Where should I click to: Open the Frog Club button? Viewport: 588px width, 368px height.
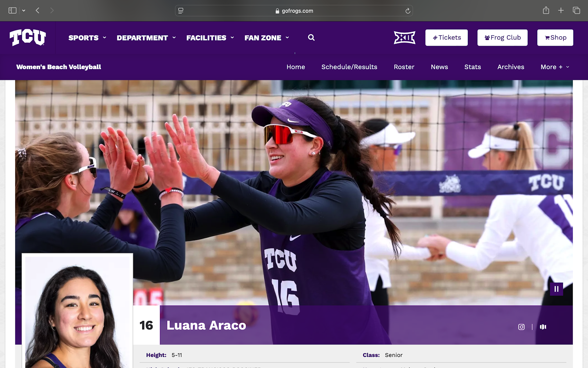pyautogui.click(x=502, y=38)
